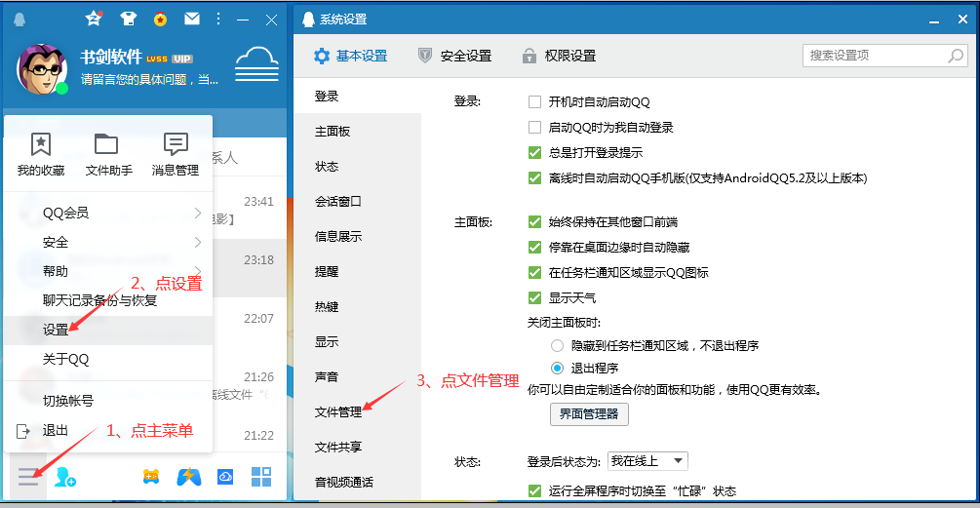The height and width of the screenshot is (508, 980).
Task: Enable 开机时自动启动QQ checkbox
Action: [x=534, y=101]
